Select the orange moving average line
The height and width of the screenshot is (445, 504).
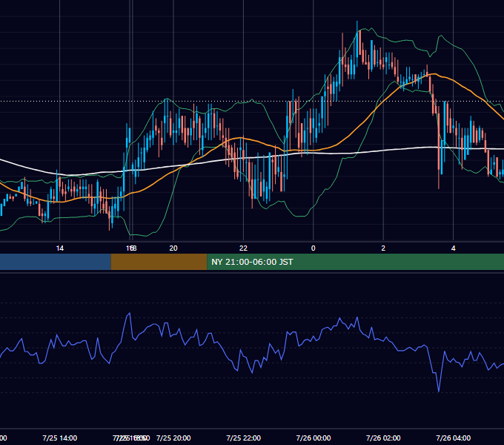point(354,129)
